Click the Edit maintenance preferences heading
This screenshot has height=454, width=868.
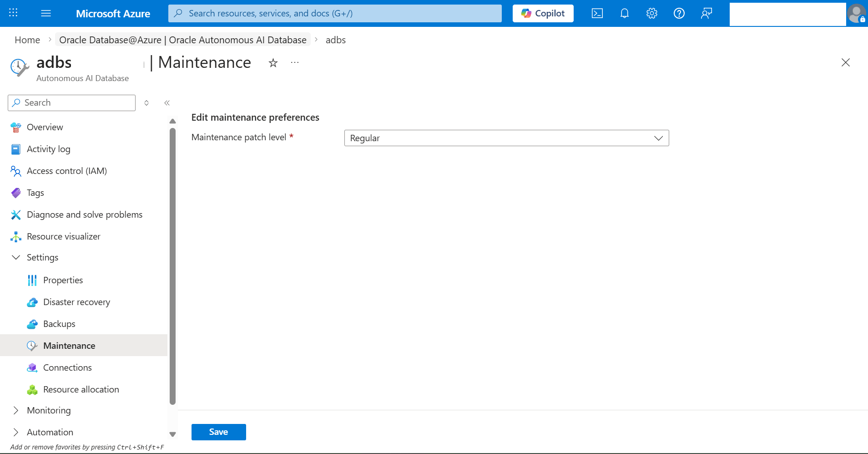(x=255, y=117)
